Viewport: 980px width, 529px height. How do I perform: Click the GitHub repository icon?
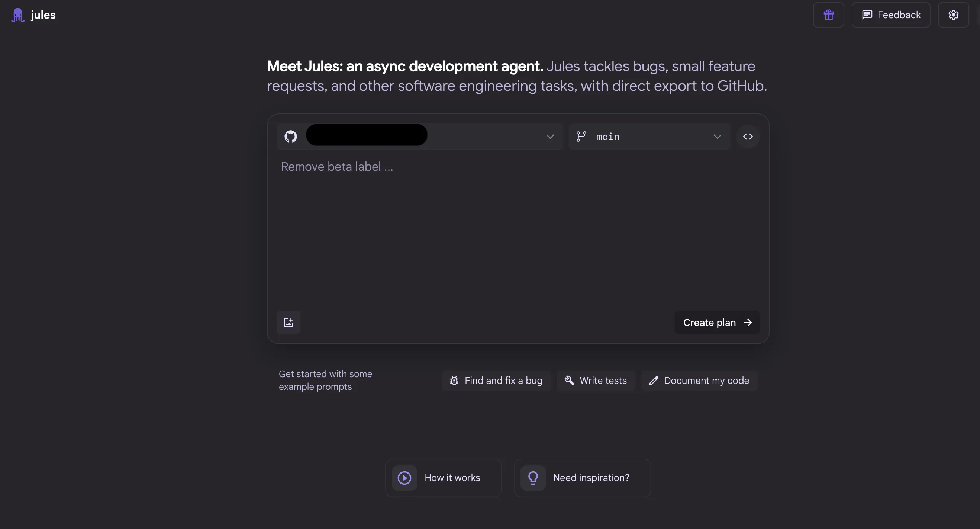291,137
